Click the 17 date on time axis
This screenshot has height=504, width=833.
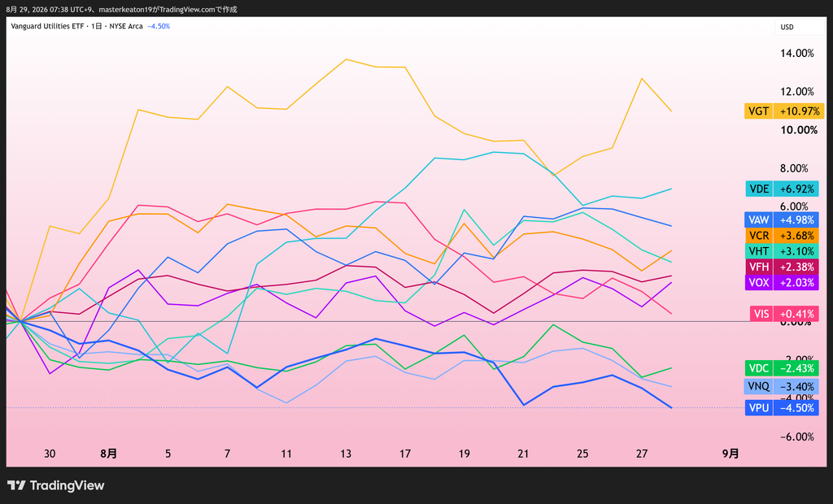(x=405, y=454)
